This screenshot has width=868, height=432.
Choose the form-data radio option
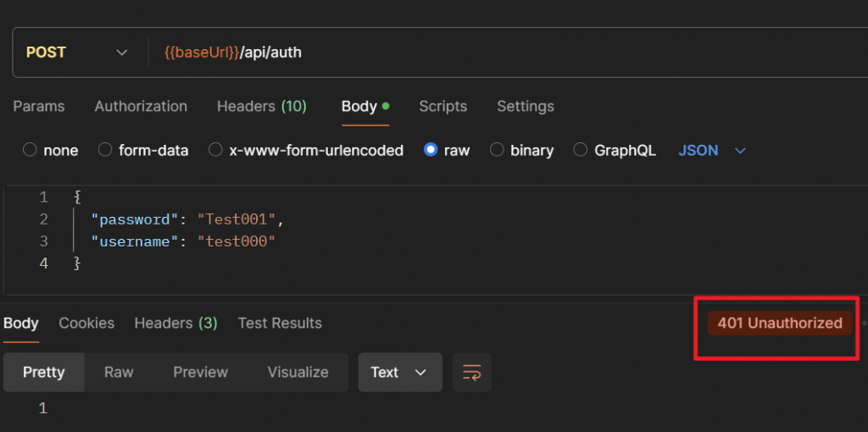(105, 150)
